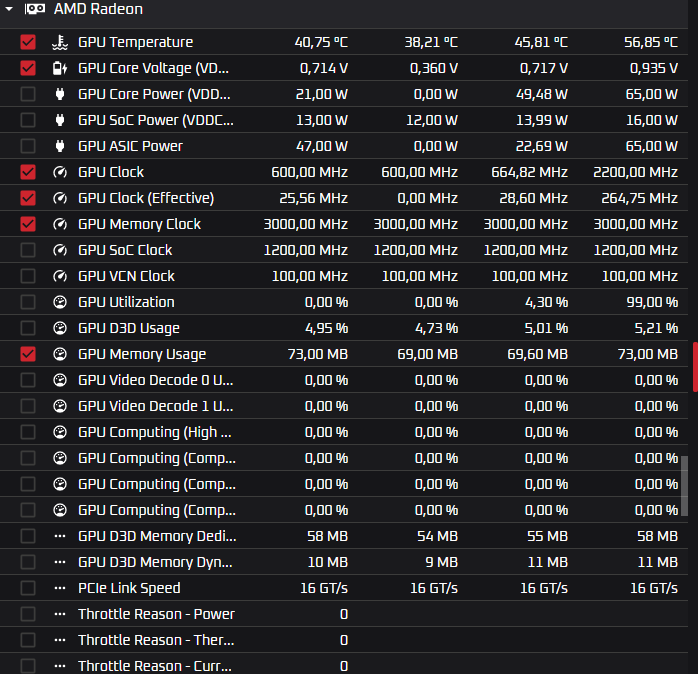Uncheck the GPU Clock checkbox
698x674 pixels.
(x=28, y=172)
